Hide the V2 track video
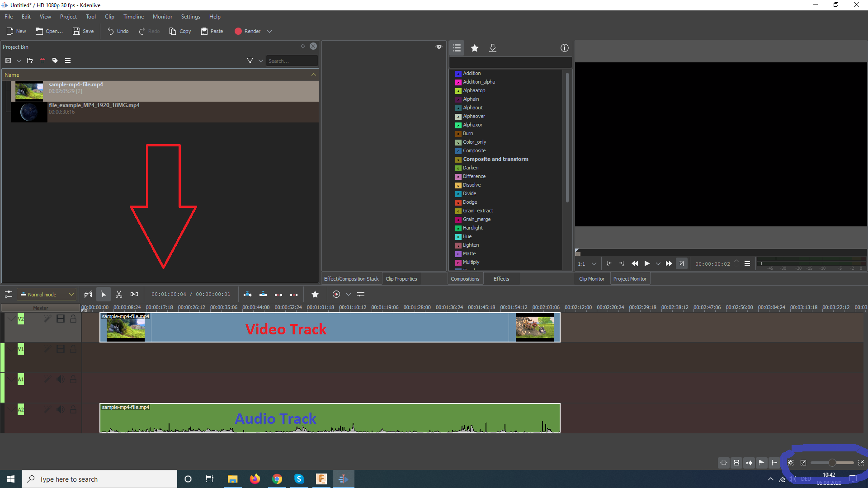The image size is (868, 488). [x=60, y=319]
